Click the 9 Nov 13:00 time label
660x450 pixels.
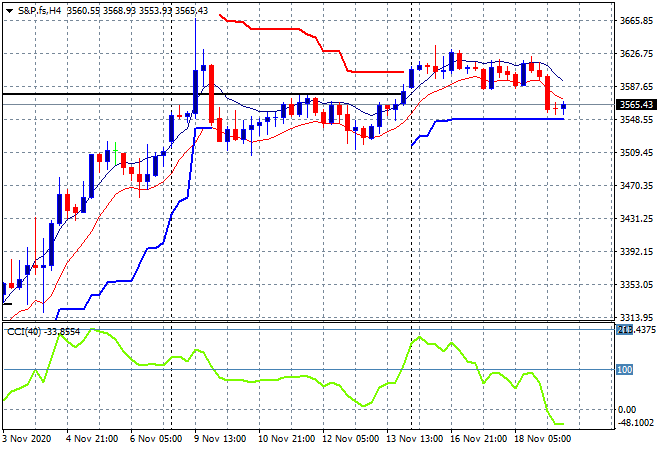point(220,439)
